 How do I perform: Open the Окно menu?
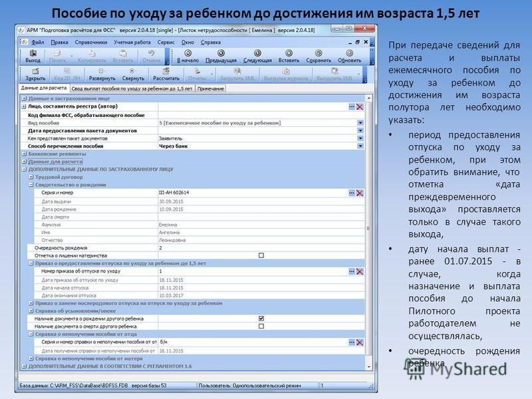point(188,43)
